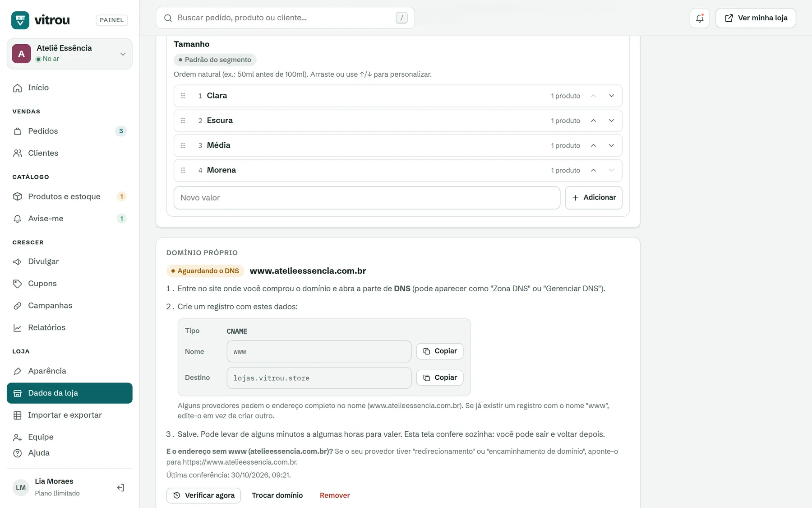Move Clara down with the arrow
This screenshot has height=508, width=812.
tap(612, 96)
